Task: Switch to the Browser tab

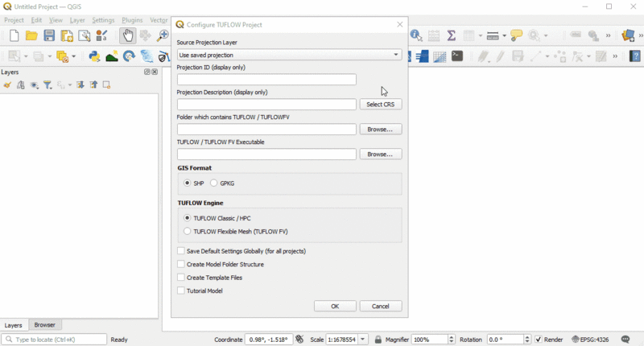Action: coord(45,325)
